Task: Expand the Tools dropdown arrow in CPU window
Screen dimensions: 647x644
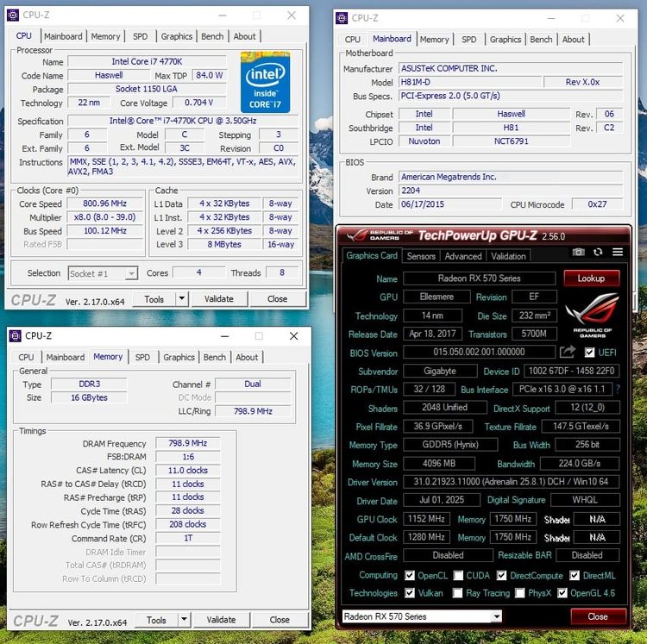Action: [x=181, y=299]
